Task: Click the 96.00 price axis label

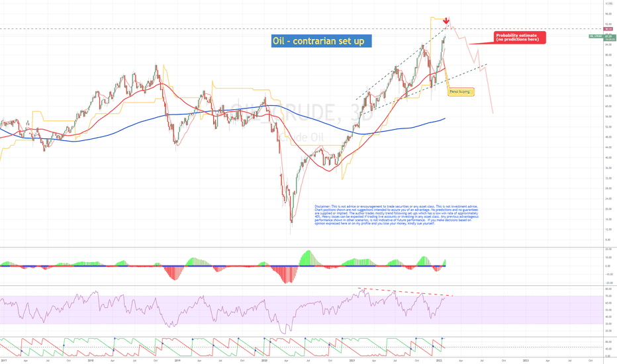Action: [608, 14]
